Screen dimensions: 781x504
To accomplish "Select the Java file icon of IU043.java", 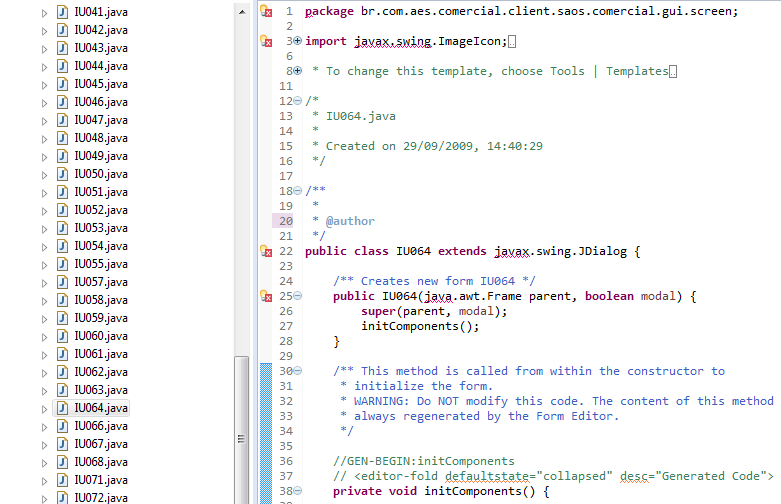I will tap(62, 48).
